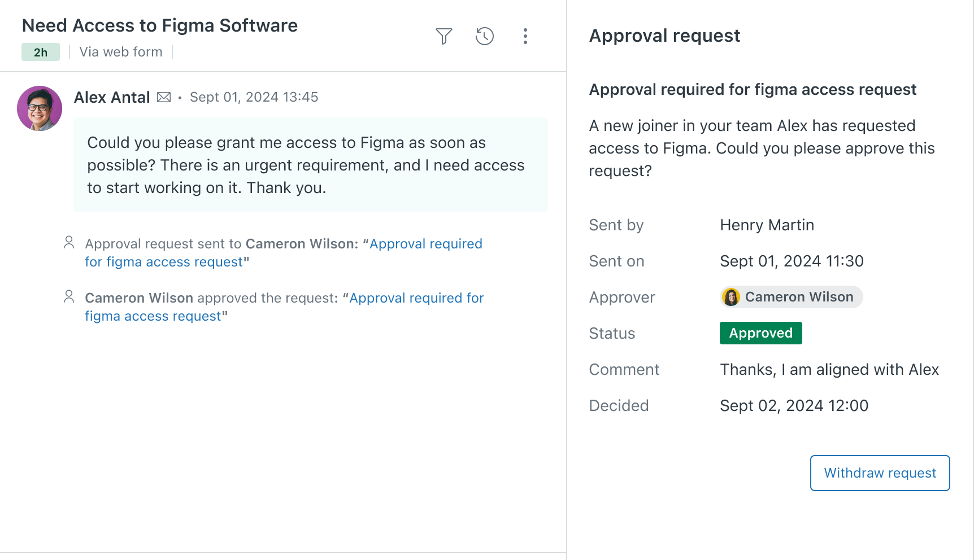Click ticket title 'Need Access to Figma Software'
Viewport: 974px width, 560px height.
[x=160, y=25]
